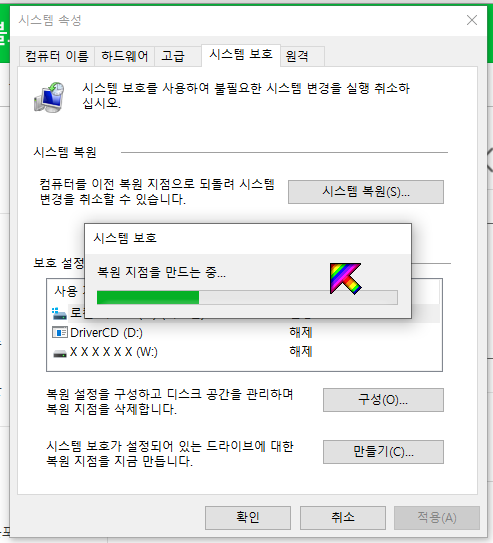Screen dimensions: 493x543
Task: Open 구성(O)... restore settings
Action: (383, 400)
